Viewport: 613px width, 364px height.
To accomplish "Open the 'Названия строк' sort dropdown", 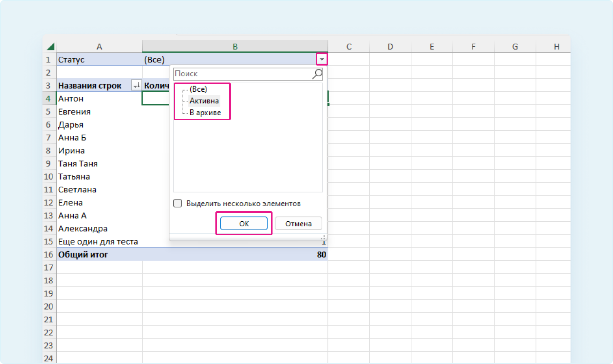I will tap(136, 86).
